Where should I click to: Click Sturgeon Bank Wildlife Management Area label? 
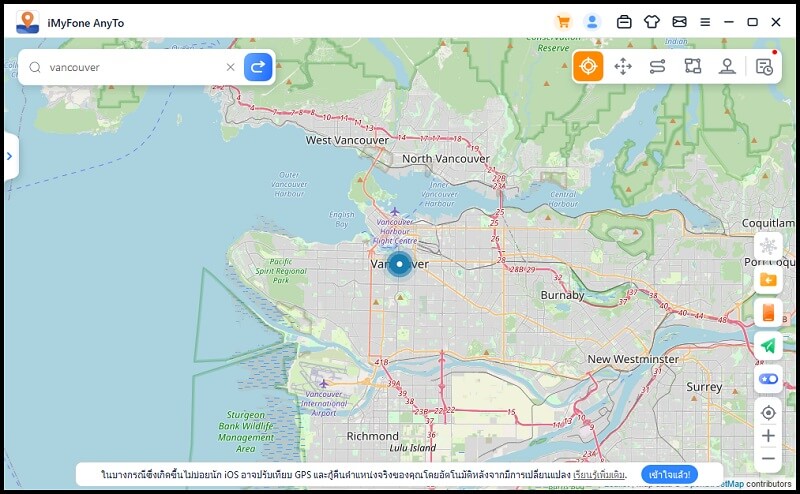tap(246, 432)
